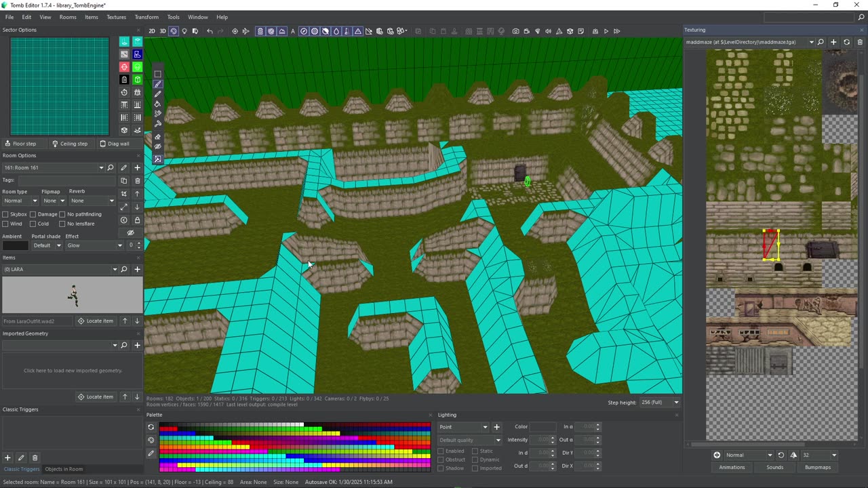This screenshot has height=488, width=868.
Task: Switch to 2D view mode
Action: click(x=152, y=31)
